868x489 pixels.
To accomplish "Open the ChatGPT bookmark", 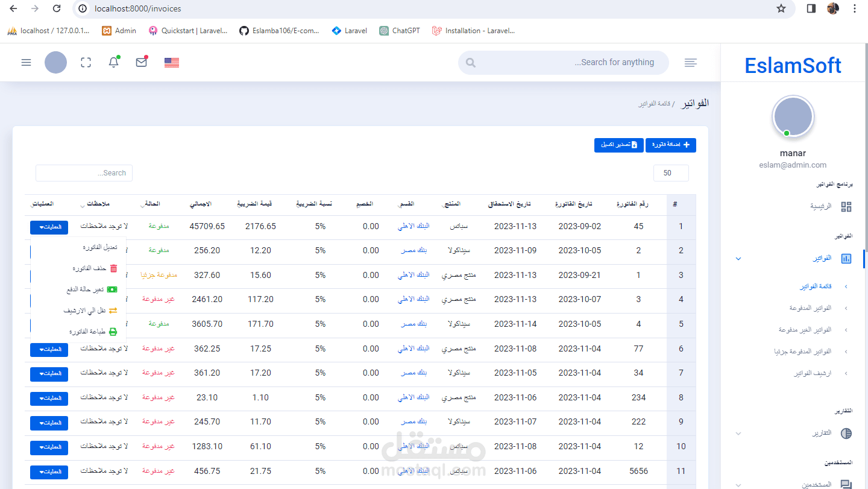I will point(400,31).
